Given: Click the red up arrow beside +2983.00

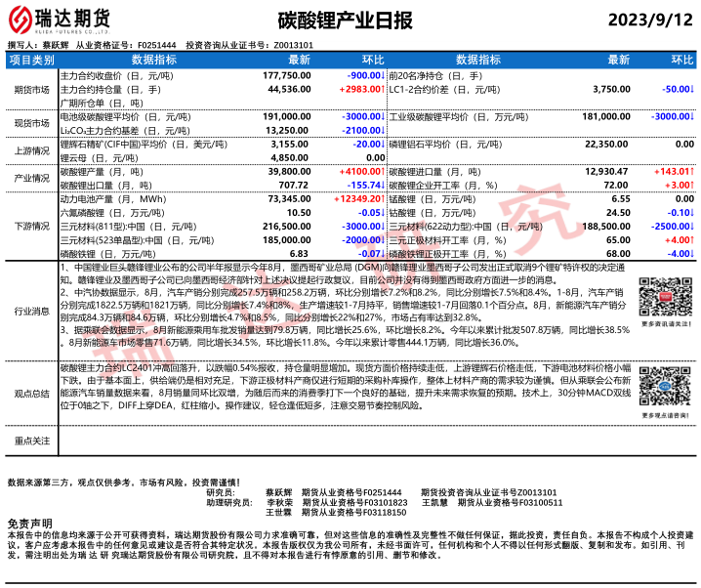Looking at the screenshot, I should (x=383, y=88).
